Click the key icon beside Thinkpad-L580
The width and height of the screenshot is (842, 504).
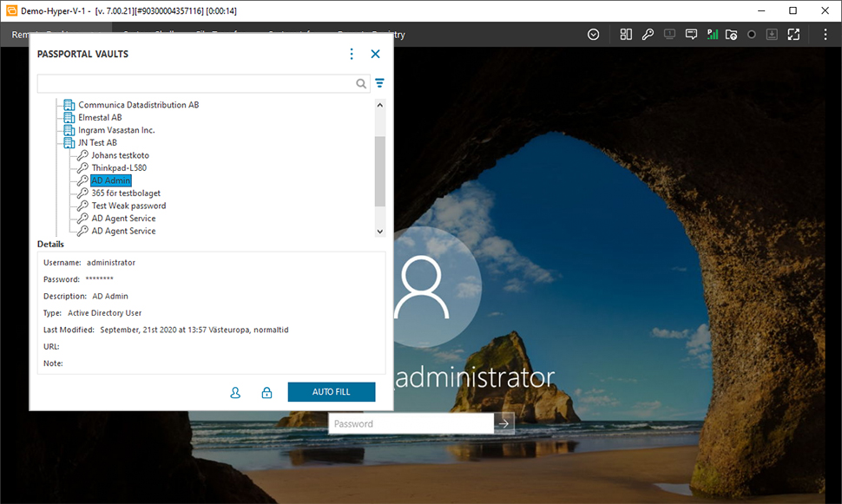click(82, 167)
